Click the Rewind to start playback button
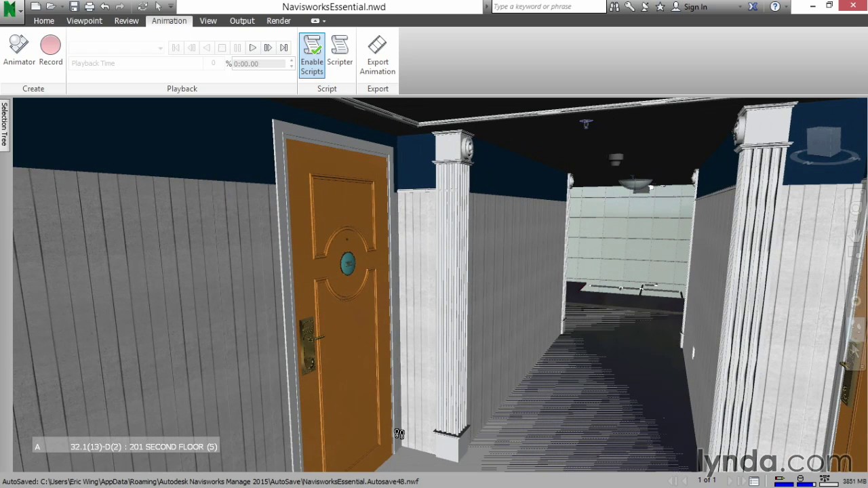 (176, 48)
